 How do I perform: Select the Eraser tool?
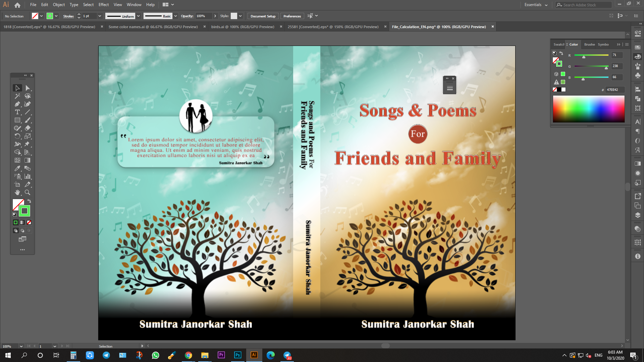pos(28,128)
